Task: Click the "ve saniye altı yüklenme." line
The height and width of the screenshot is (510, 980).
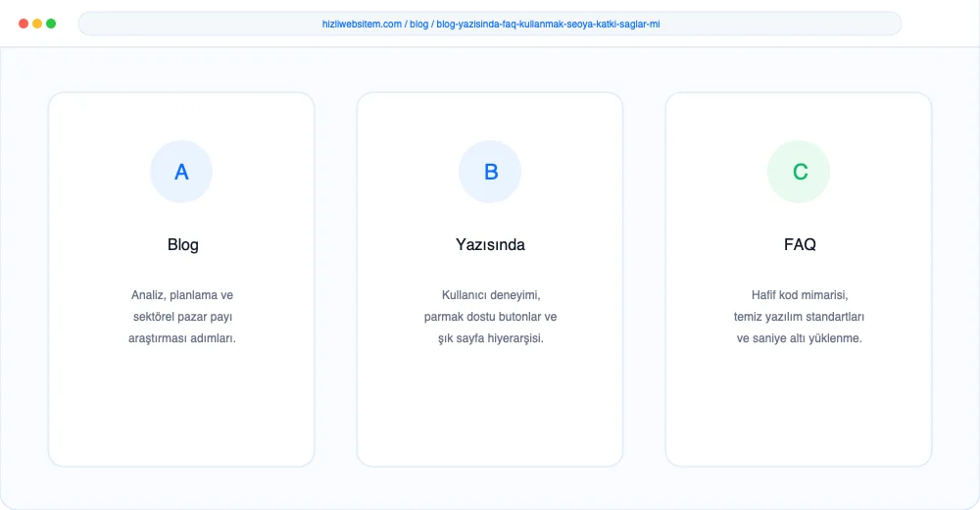Action: point(799,338)
